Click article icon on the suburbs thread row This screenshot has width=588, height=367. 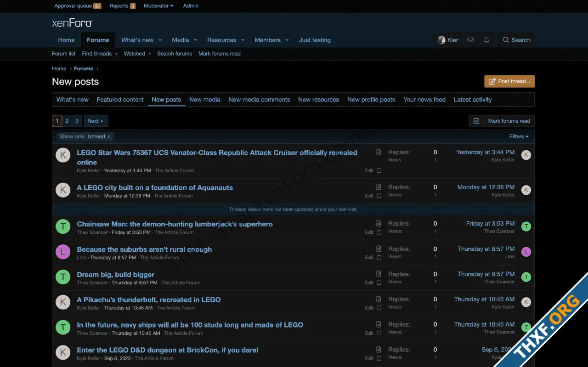click(x=379, y=248)
